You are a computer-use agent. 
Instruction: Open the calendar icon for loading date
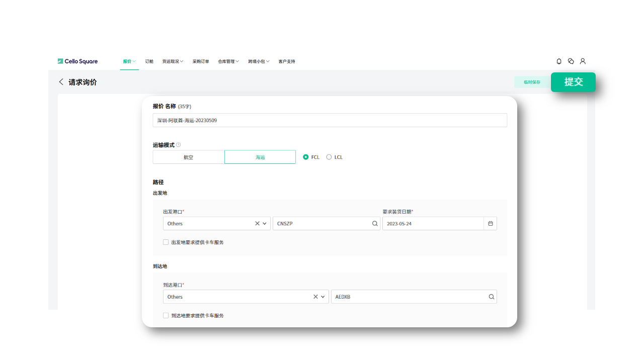pyautogui.click(x=491, y=224)
